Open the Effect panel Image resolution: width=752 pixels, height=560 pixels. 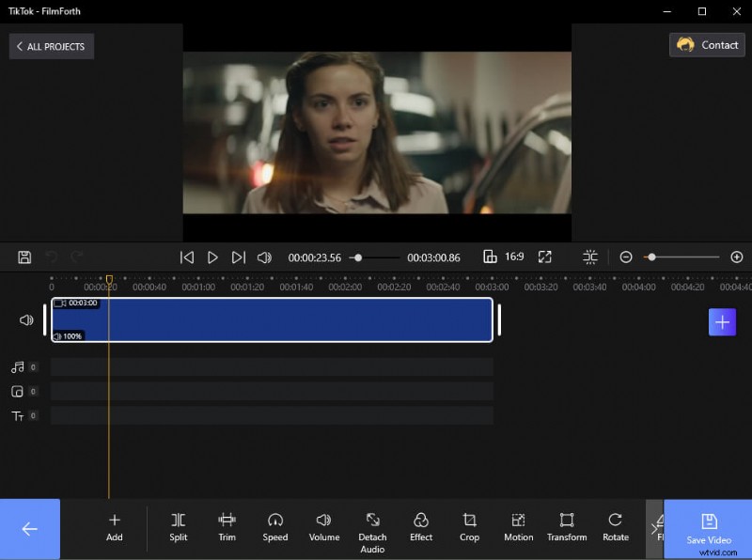click(x=420, y=528)
